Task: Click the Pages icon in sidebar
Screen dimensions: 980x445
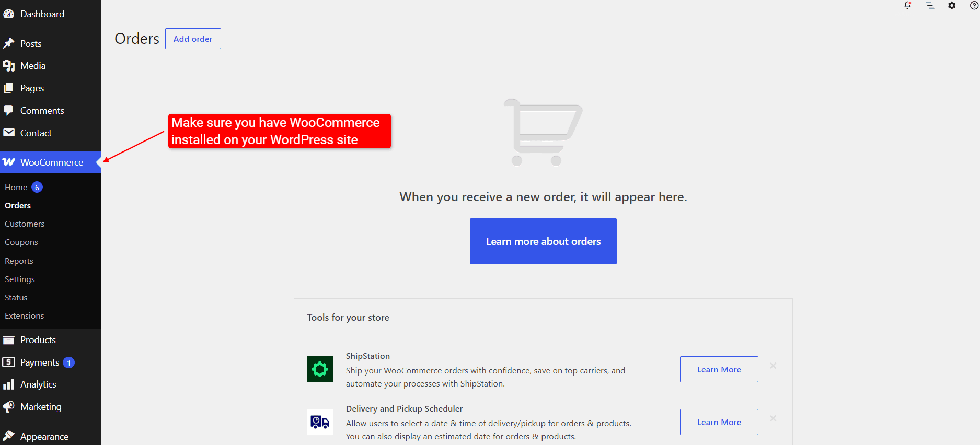Action: pyautogui.click(x=8, y=88)
